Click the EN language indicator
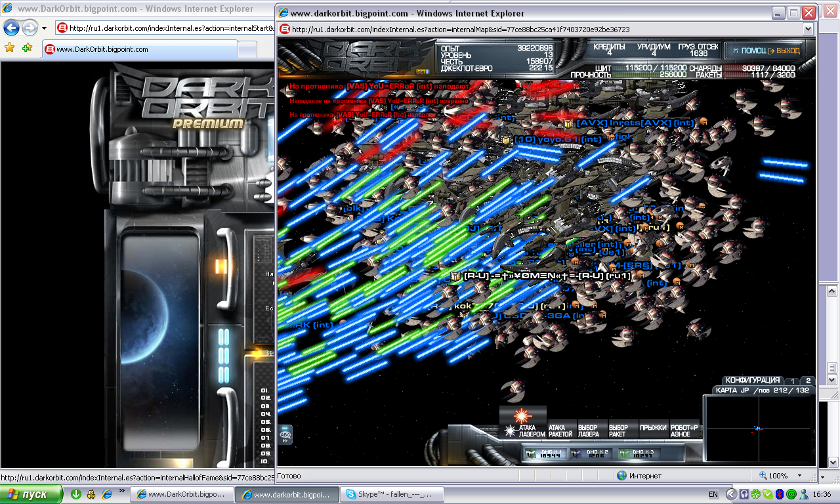Viewport: 840px width, 504px height. point(713,494)
